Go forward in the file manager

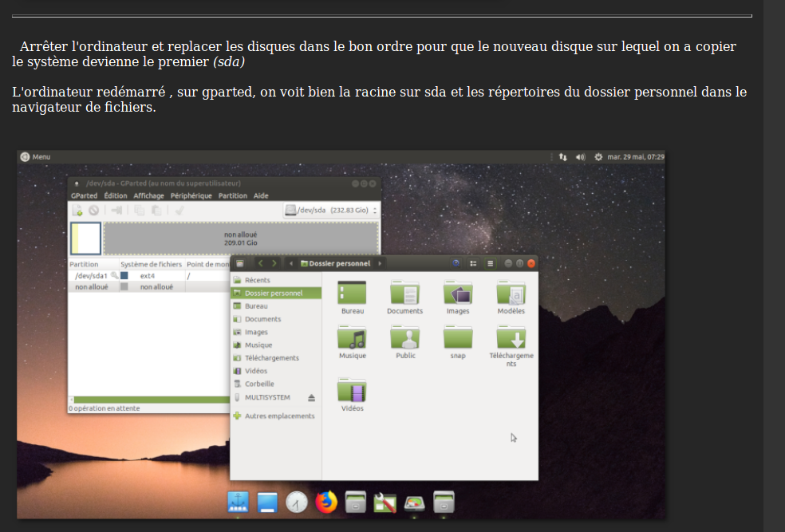point(274,263)
